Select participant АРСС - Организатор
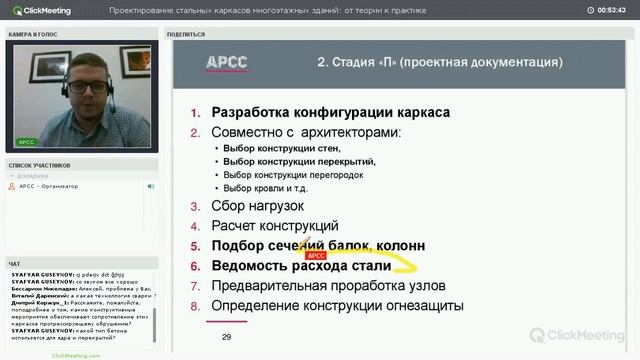The width and height of the screenshot is (640, 360). point(49,186)
